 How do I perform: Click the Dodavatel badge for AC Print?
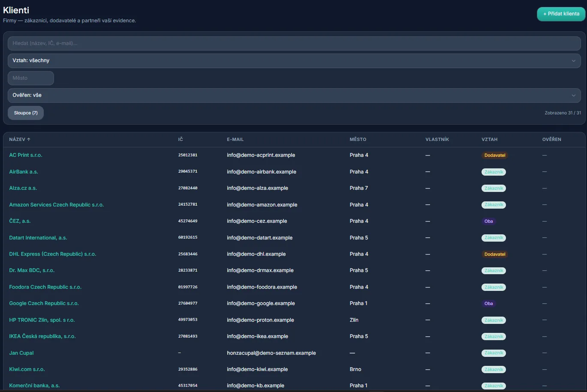[x=495, y=156]
